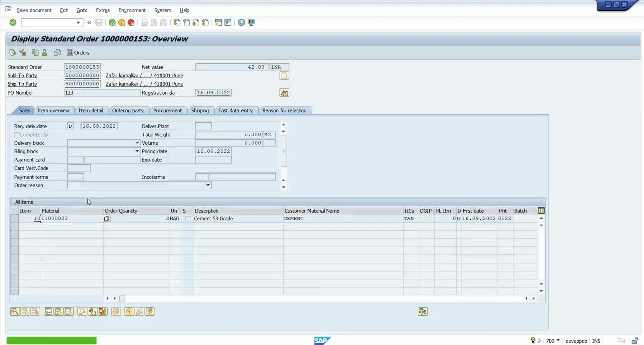Image resolution: width=644 pixels, height=345 pixels.
Task: Open the Goto menu
Action: click(x=82, y=10)
